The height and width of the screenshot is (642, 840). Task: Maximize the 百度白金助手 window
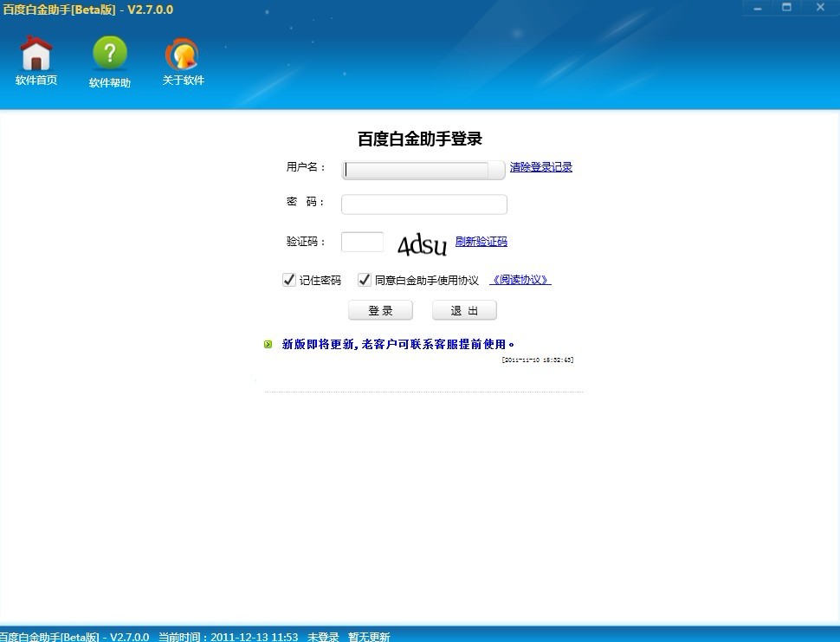pos(786,8)
